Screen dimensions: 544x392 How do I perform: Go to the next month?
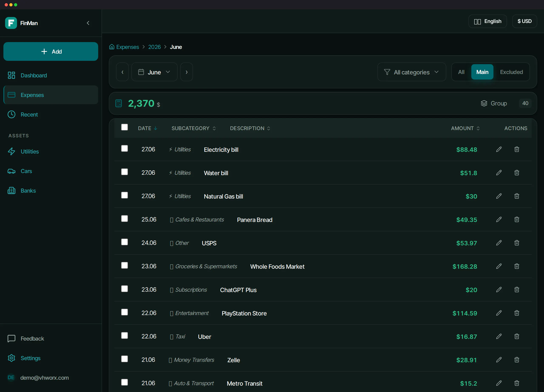point(187,72)
